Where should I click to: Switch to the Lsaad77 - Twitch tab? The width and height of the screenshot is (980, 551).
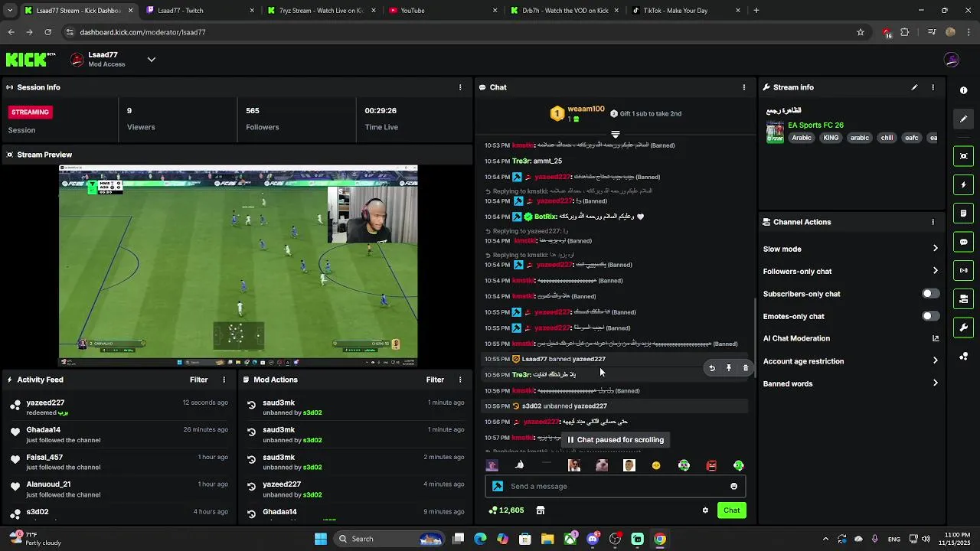point(200,11)
